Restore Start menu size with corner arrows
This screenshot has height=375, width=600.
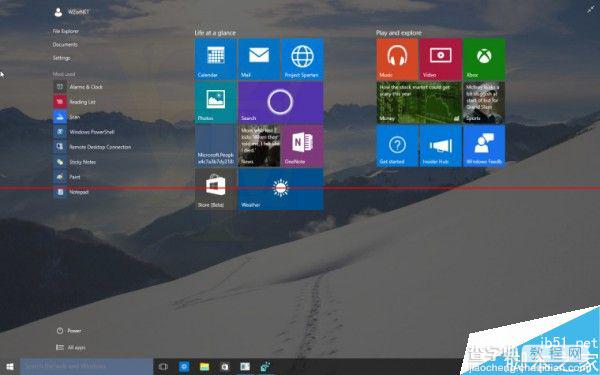(x=591, y=10)
